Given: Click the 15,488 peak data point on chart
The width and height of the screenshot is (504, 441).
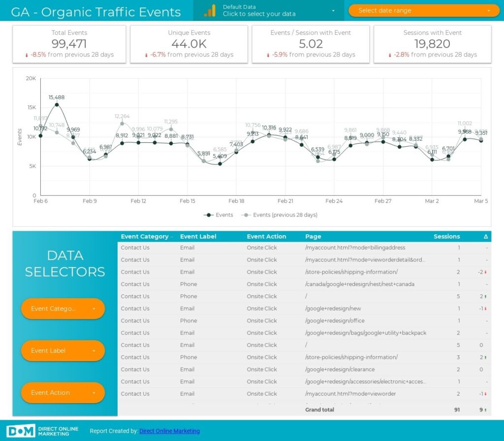Looking at the screenshot, I should click(56, 104).
